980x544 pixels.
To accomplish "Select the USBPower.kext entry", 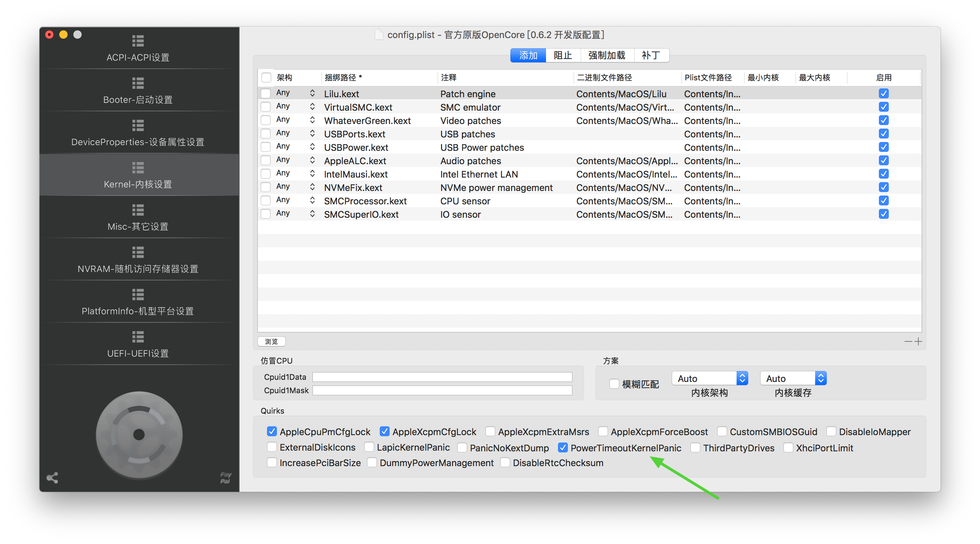I will 356,147.
